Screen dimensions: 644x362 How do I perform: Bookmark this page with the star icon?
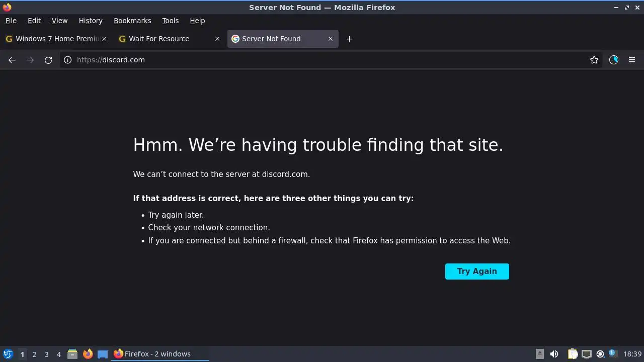point(594,60)
